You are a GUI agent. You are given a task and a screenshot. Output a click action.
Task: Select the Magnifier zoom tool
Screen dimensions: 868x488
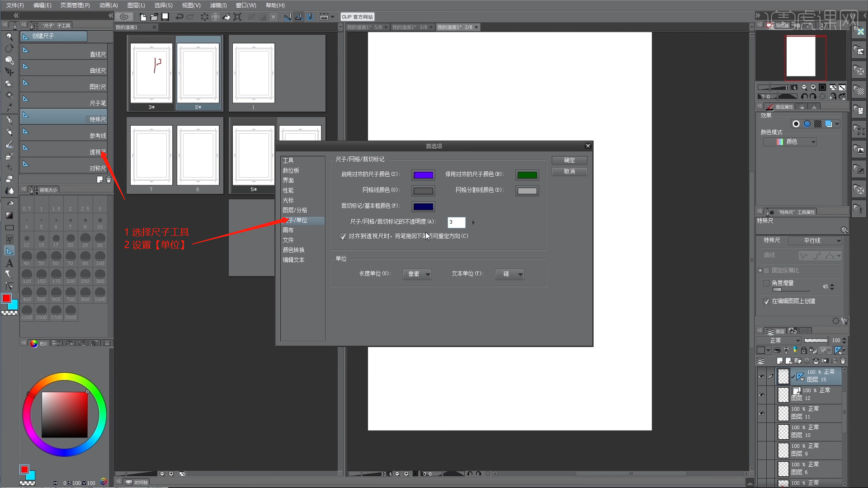[x=9, y=37]
